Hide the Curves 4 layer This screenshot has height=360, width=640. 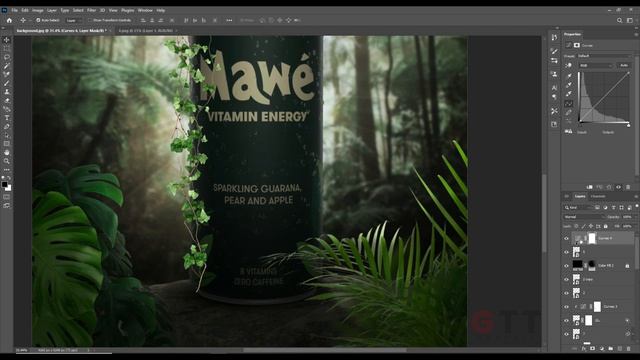(x=566, y=238)
